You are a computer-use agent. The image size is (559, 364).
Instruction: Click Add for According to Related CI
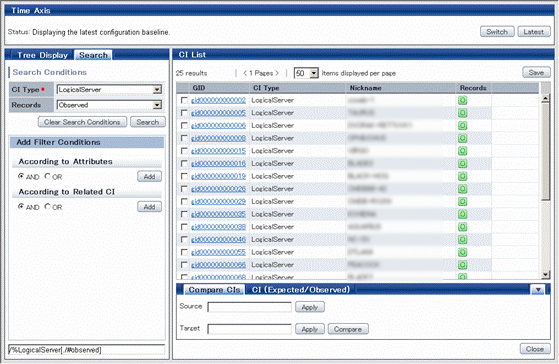[149, 207]
